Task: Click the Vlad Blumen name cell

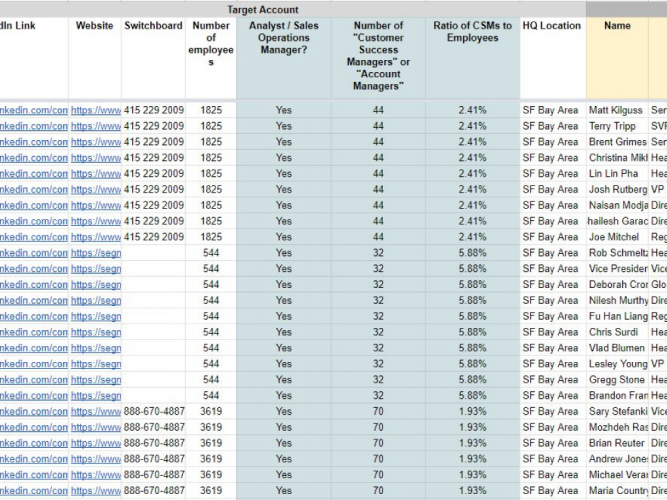Action: pyautogui.click(x=617, y=348)
